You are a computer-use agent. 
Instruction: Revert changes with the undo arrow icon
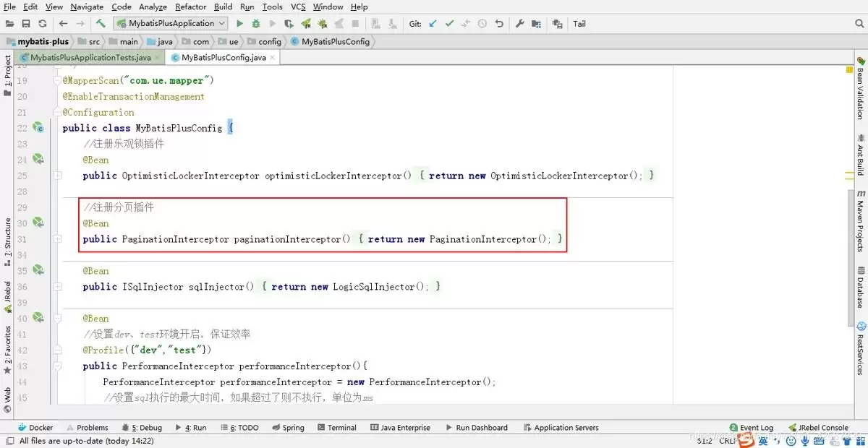[499, 24]
